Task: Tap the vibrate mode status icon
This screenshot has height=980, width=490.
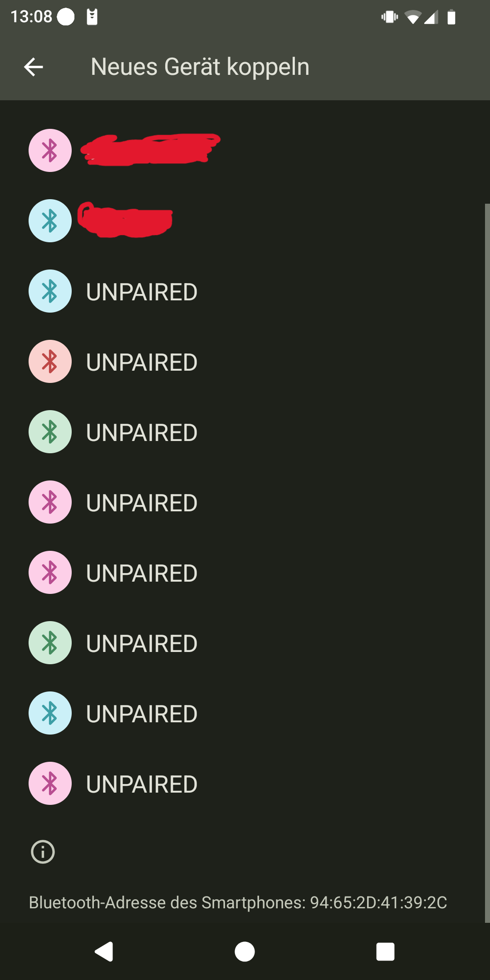Action: [x=389, y=17]
